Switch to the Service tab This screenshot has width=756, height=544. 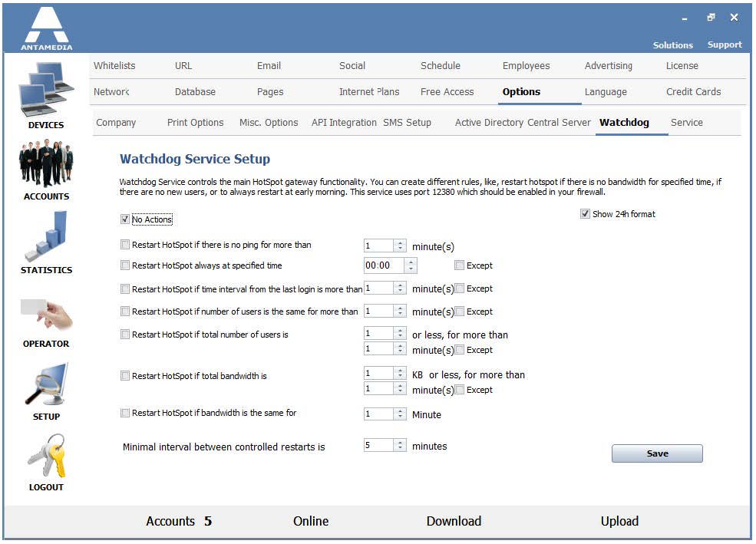coord(687,123)
